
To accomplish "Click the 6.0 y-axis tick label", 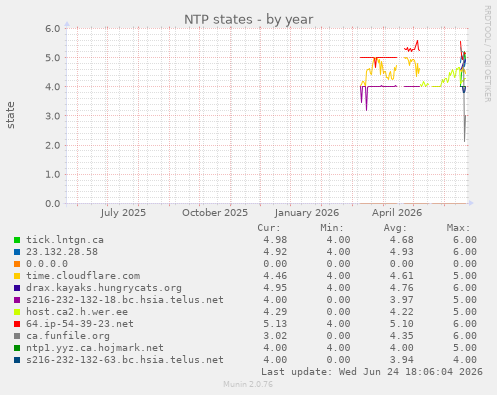I will pyautogui.click(x=53, y=28).
